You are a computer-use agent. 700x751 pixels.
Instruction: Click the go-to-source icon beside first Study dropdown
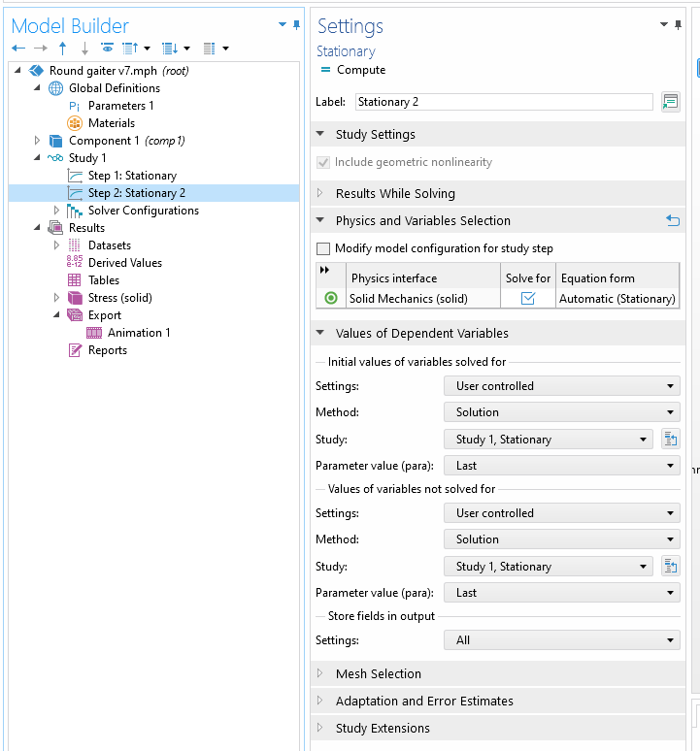tap(670, 440)
